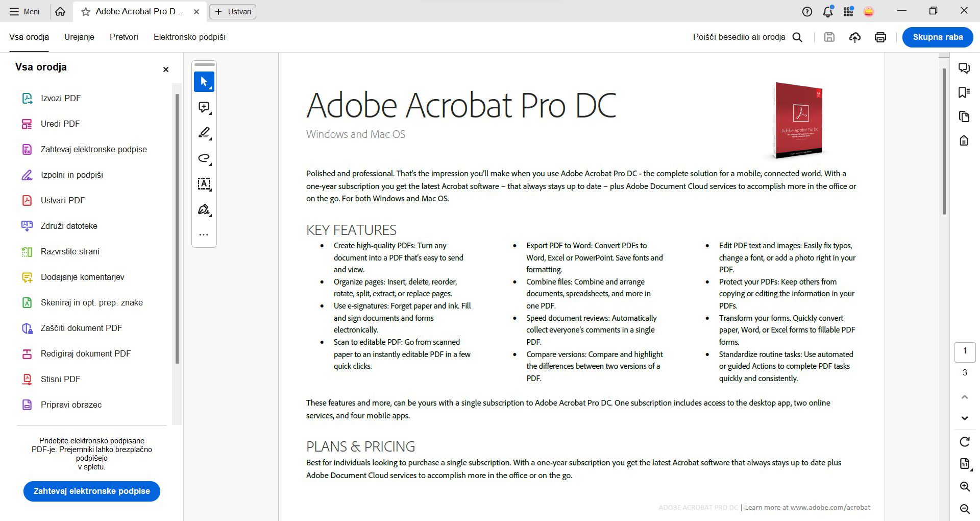
Task: Pick the freehand lasso draw tool
Action: [204, 158]
